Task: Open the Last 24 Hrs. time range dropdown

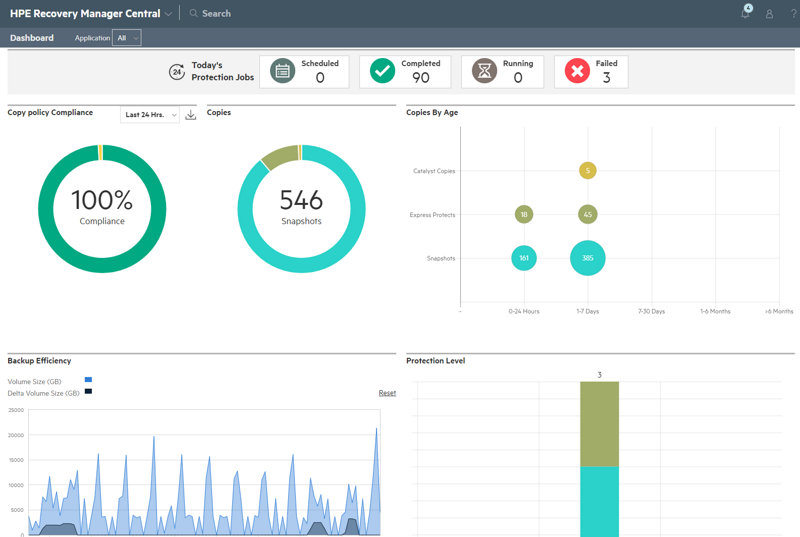Action: pyautogui.click(x=150, y=115)
